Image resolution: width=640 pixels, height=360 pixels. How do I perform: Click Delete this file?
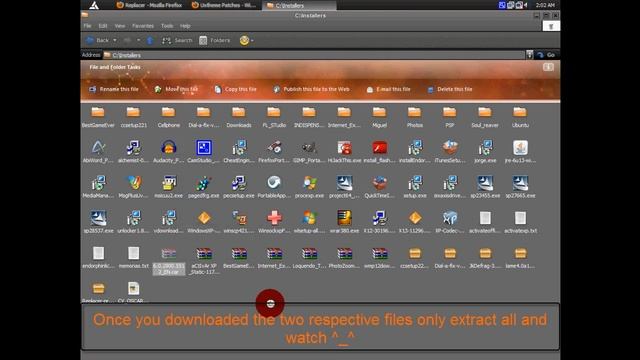(x=449, y=89)
